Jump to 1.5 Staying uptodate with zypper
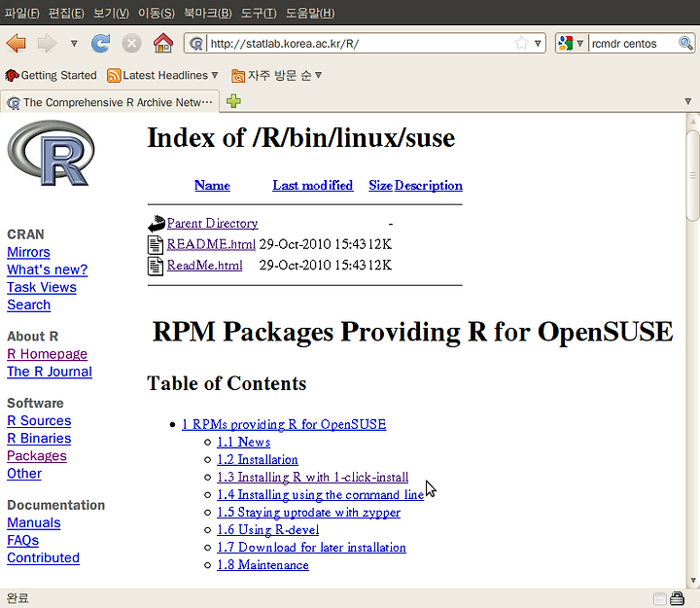This screenshot has width=700, height=608. click(308, 512)
